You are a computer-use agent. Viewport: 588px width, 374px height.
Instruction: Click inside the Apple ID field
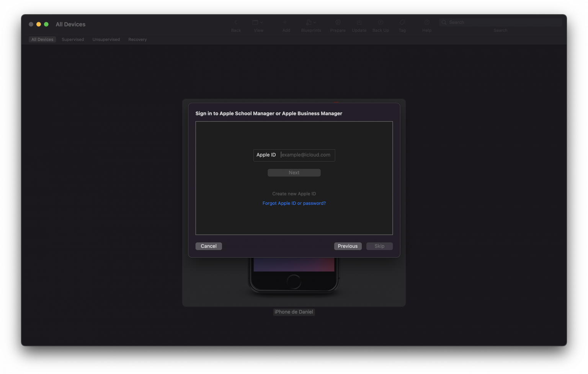(x=306, y=155)
